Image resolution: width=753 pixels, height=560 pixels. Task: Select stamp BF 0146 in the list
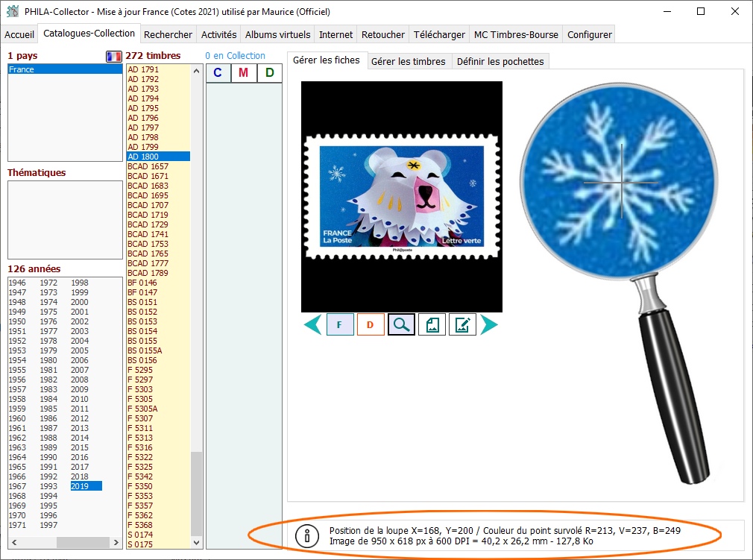pos(159,283)
